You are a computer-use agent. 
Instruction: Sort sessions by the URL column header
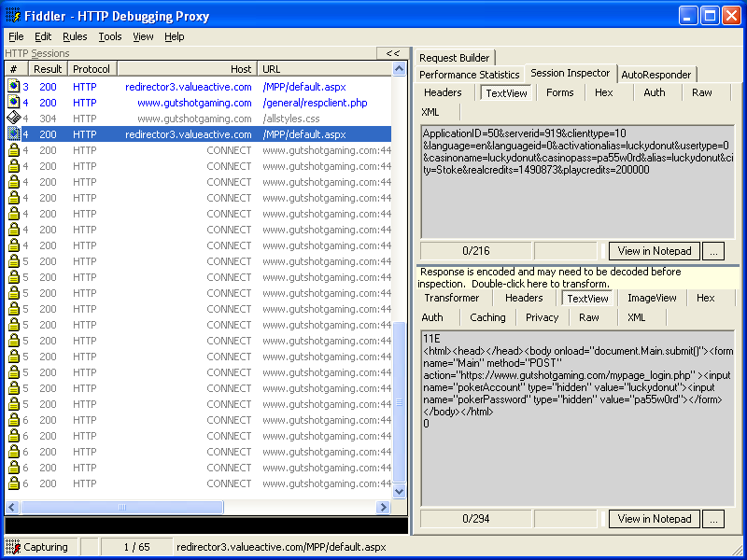[324, 69]
